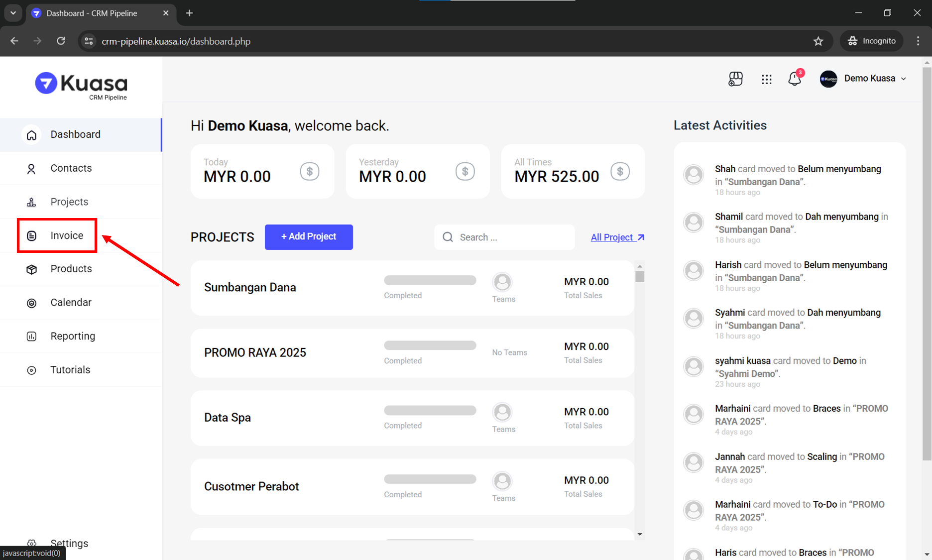932x560 pixels.
Task: Click the Tutorials play icon in sidebar
Action: (31, 370)
